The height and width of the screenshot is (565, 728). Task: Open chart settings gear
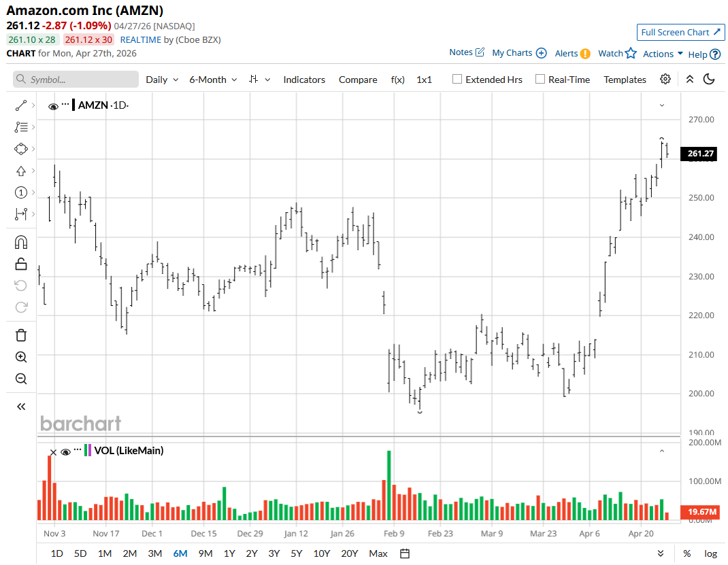coord(665,79)
